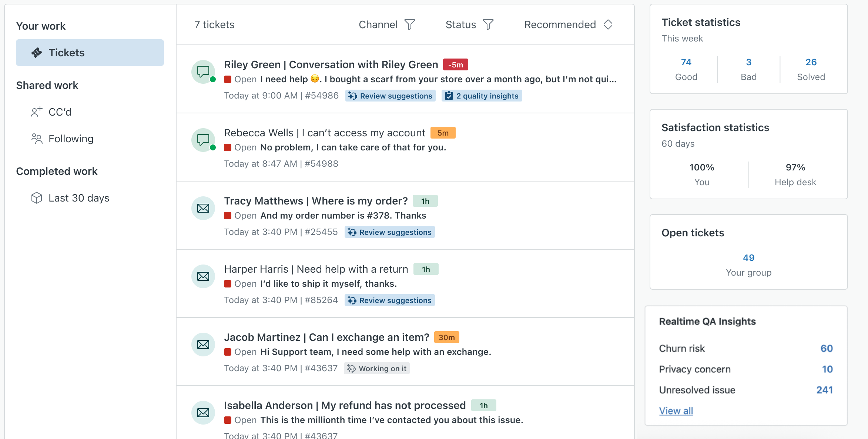Expand the Recommended sort selector
The width and height of the screenshot is (868, 439).
(608, 25)
